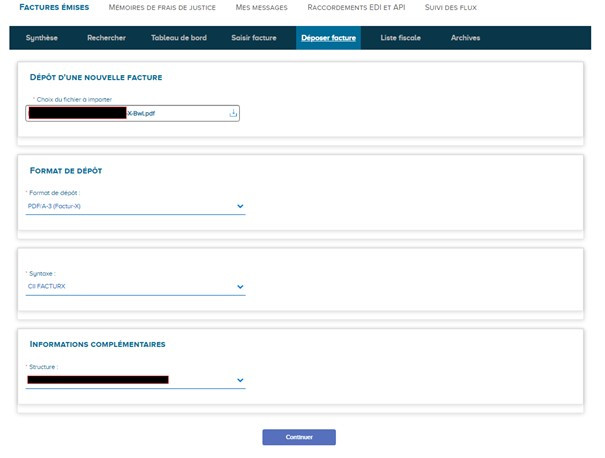The height and width of the screenshot is (458, 605).
Task: Go to Mes messages
Action: (262, 7)
